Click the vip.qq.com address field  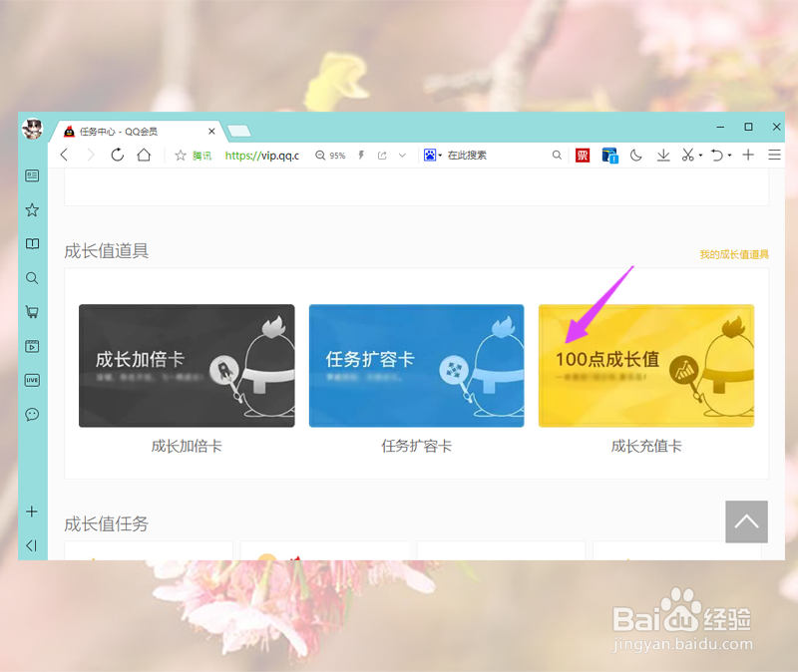[261, 156]
